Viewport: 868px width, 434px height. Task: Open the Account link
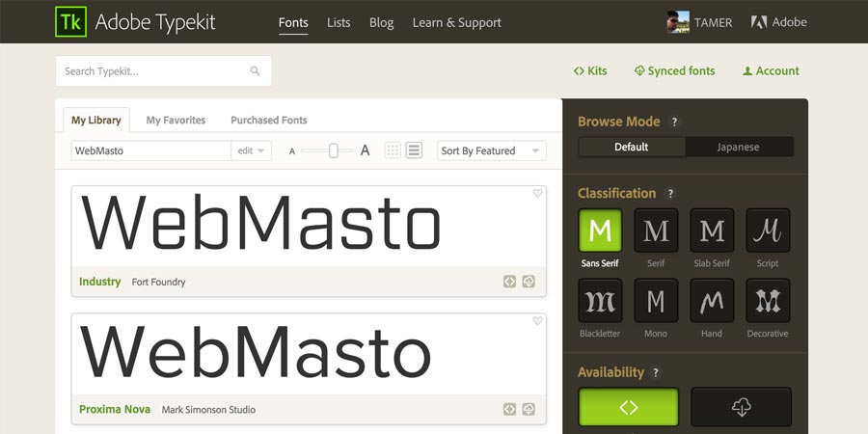[x=772, y=70]
